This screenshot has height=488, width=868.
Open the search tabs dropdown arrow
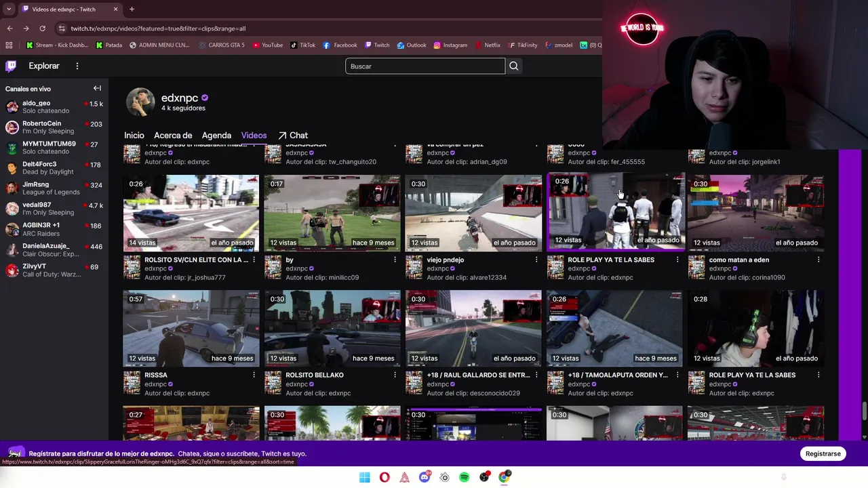[9, 9]
